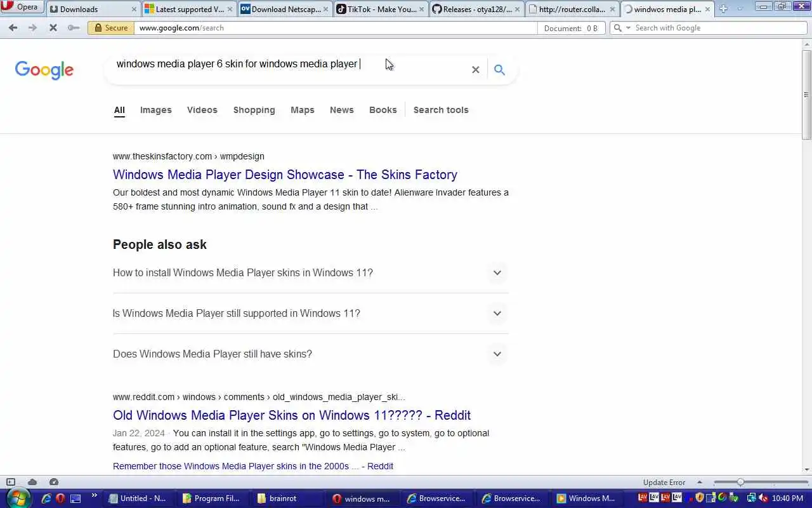Expand quick launch overflow chevron
This screenshot has height=508, width=812.
tap(95, 496)
